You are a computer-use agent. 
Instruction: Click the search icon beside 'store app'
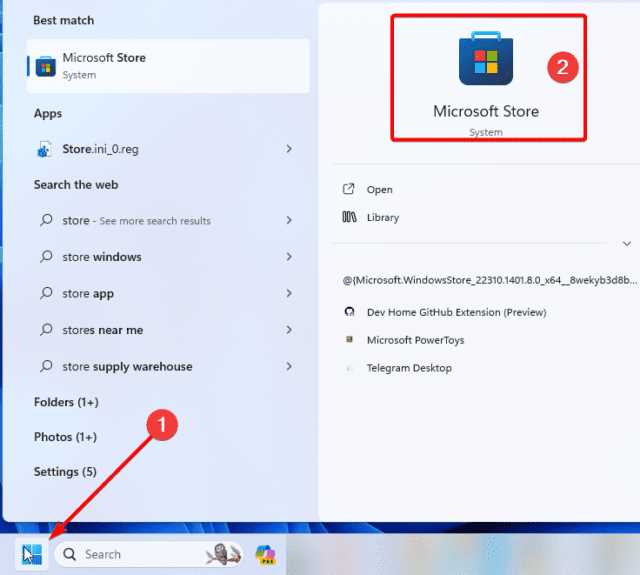46,293
